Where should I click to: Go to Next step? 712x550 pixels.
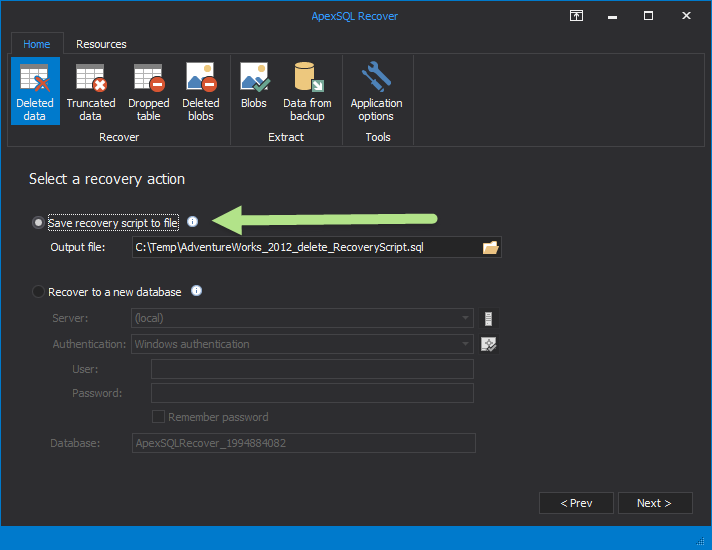point(655,503)
